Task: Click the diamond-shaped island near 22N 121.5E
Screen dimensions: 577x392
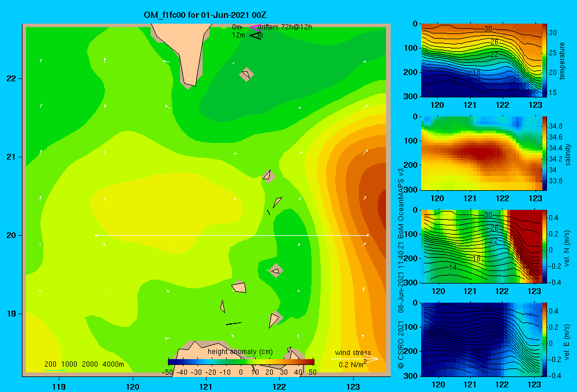Action: 246,74
